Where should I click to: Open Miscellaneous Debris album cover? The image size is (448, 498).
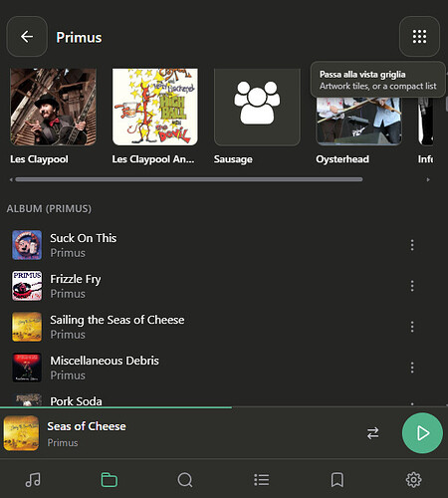pyautogui.click(x=27, y=368)
